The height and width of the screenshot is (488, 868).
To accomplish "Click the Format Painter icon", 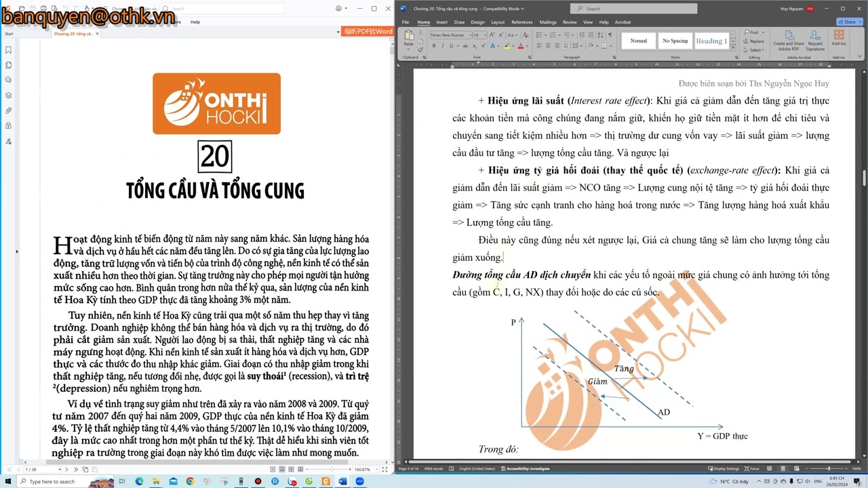I will [420, 49].
